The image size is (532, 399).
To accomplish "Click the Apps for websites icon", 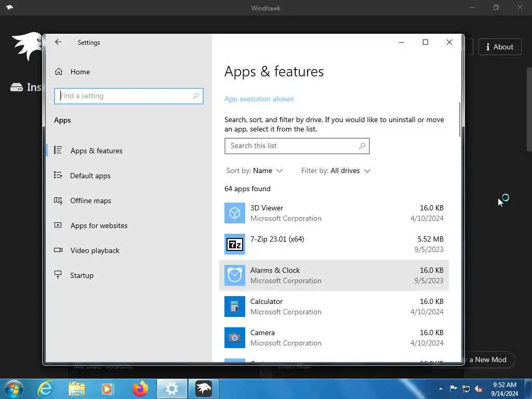I will click(x=58, y=225).
